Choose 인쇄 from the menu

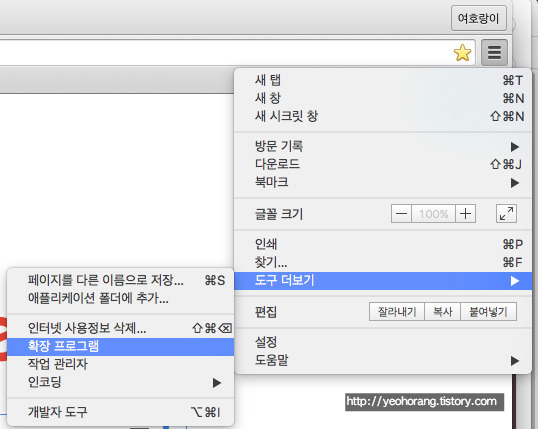pos(383,244)
